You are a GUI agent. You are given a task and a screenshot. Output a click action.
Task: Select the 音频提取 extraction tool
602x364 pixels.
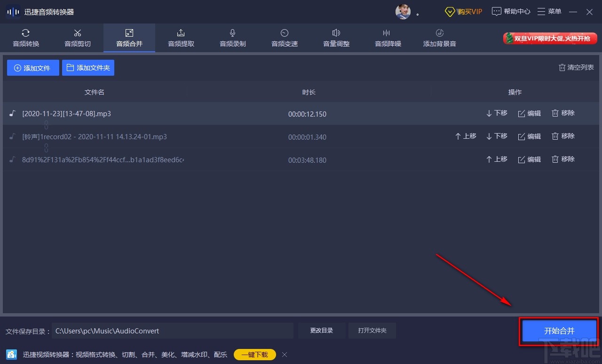click(x=181, y=38)
